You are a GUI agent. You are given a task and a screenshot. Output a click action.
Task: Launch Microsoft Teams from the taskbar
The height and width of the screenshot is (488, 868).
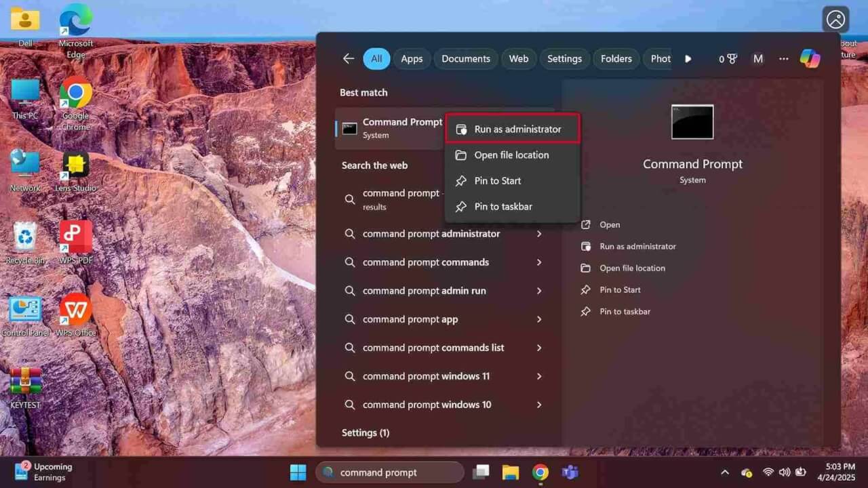pos(570,472)
